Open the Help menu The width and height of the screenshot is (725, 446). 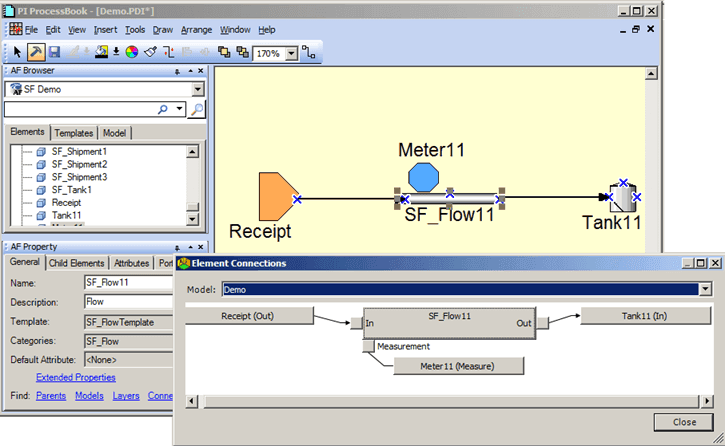(x=267, y=30)
